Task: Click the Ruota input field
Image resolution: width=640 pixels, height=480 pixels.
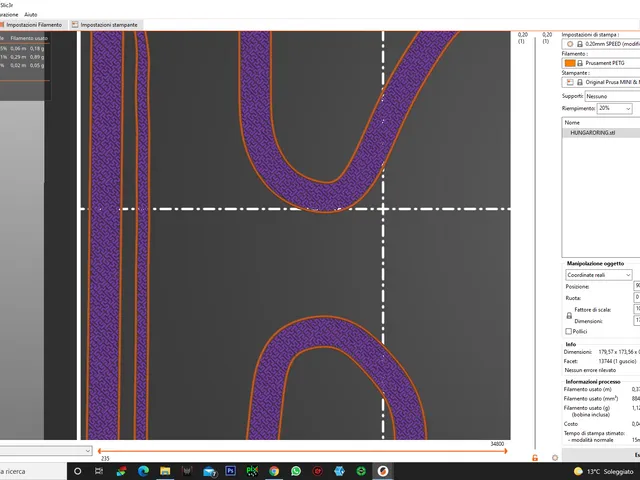Action: click(x=637, y=298)
